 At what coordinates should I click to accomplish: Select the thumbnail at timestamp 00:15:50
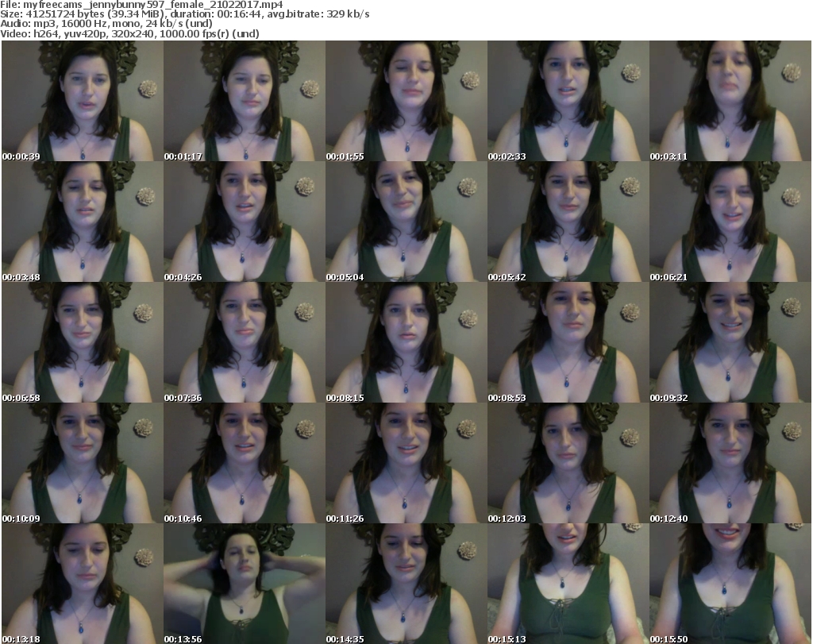tap(730, 584)
